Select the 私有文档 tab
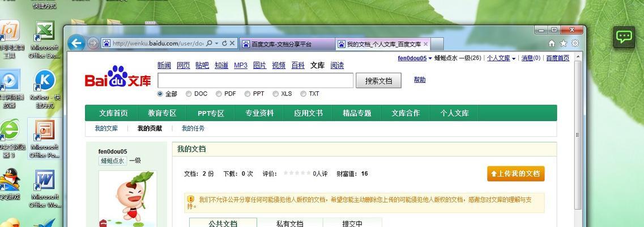This screenshot has width=644, height=227. 290,223
